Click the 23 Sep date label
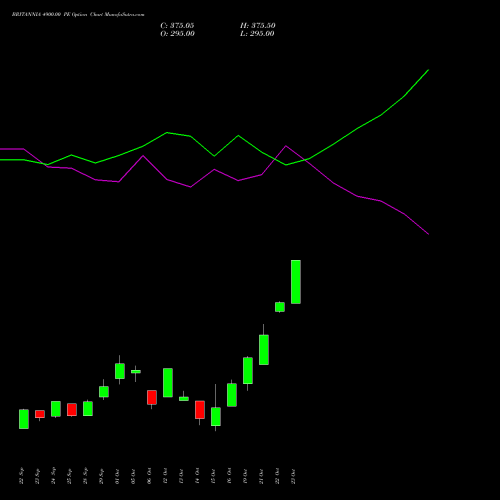Viewport: 500px width, 500px height. pyautogui.click(x=38, y=476)
